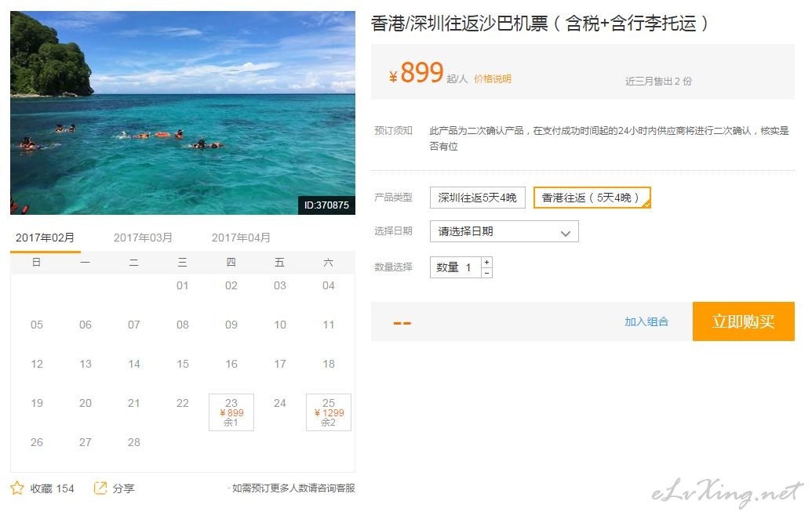Decrease quantity with the minus stepper

tap(486, 273)
